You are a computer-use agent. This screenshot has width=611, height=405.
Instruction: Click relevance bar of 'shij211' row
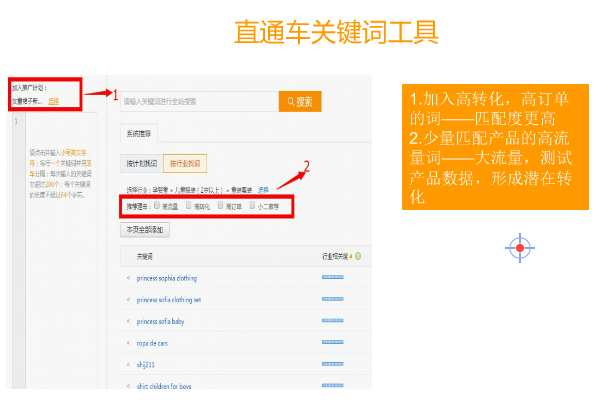(333, 364)
